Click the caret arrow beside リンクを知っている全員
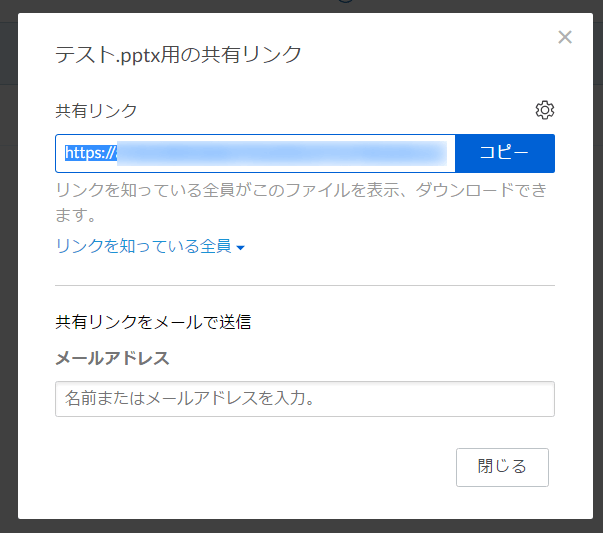 click(x=241, y=247)
